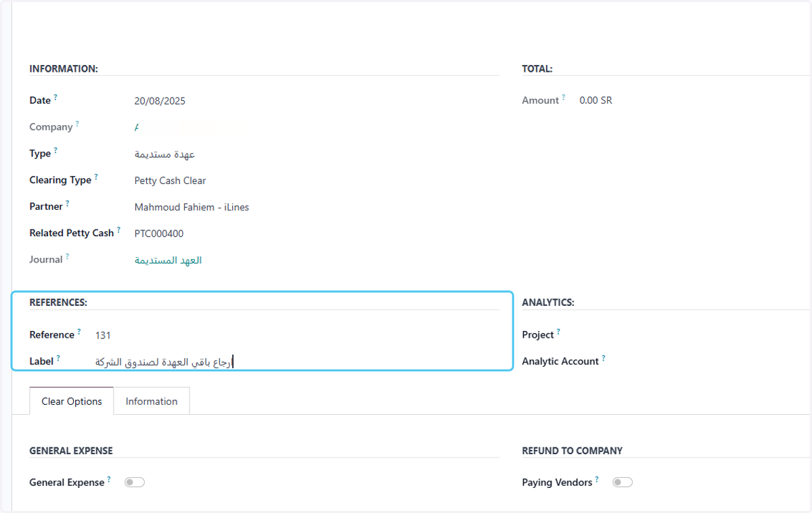Toggle the General Expense switch

point(135,483)
